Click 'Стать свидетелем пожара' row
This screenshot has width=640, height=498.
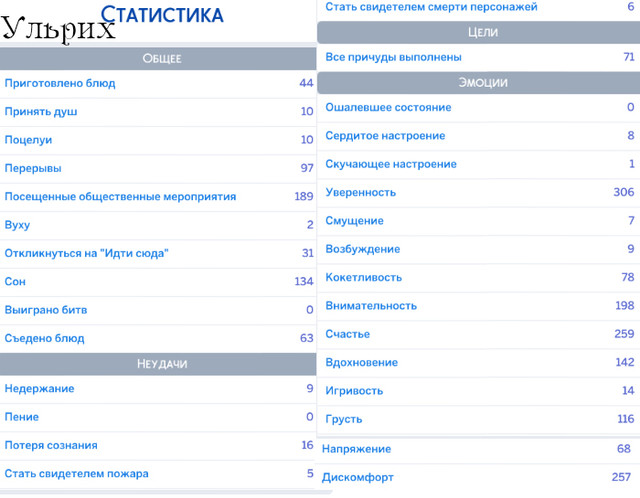coord(158,474)
